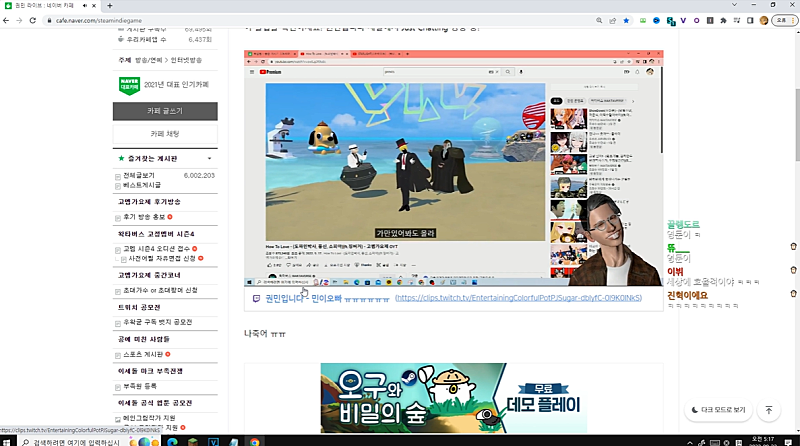Jump to top with arrow button
This screenshot has height=446, width=800.
[768, 410]
